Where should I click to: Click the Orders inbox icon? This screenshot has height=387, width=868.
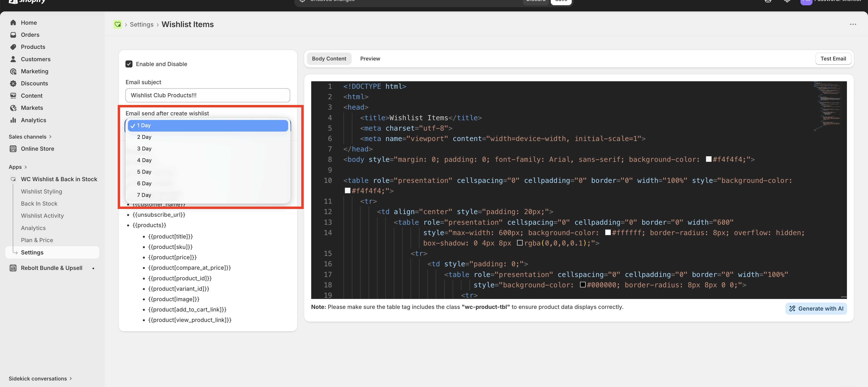13,35
